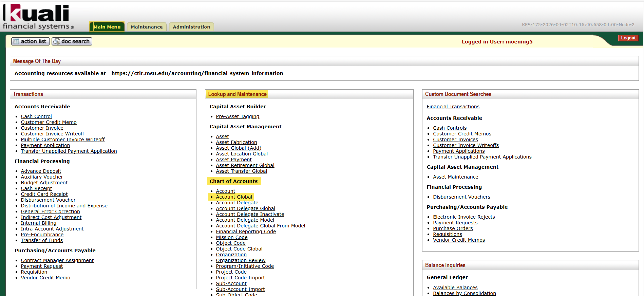Open the Credit Card Receipt link
The image size is (644, 296).
[x=44, y=194]
